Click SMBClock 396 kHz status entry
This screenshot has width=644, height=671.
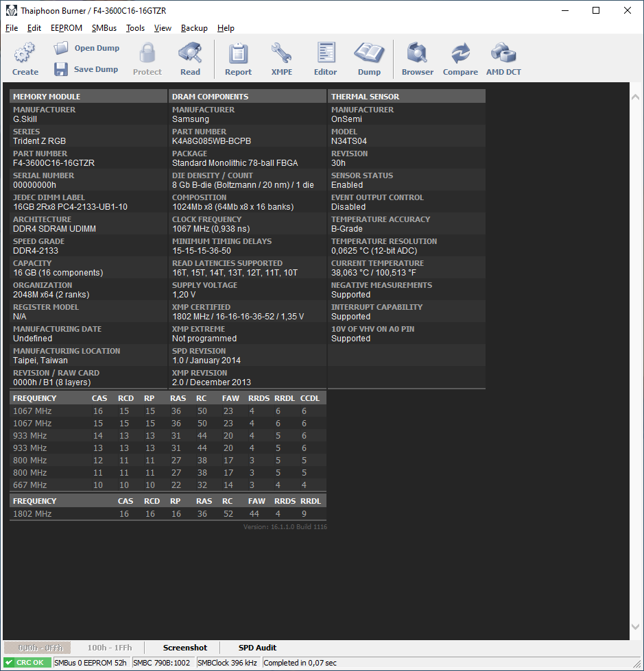coord(227,663)
